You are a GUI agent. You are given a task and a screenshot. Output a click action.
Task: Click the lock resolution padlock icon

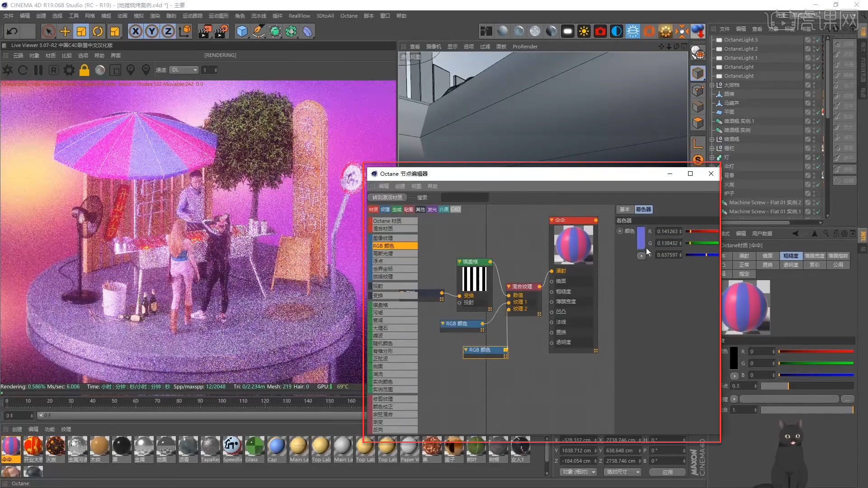pyautogui.click(x=85, y=70)
